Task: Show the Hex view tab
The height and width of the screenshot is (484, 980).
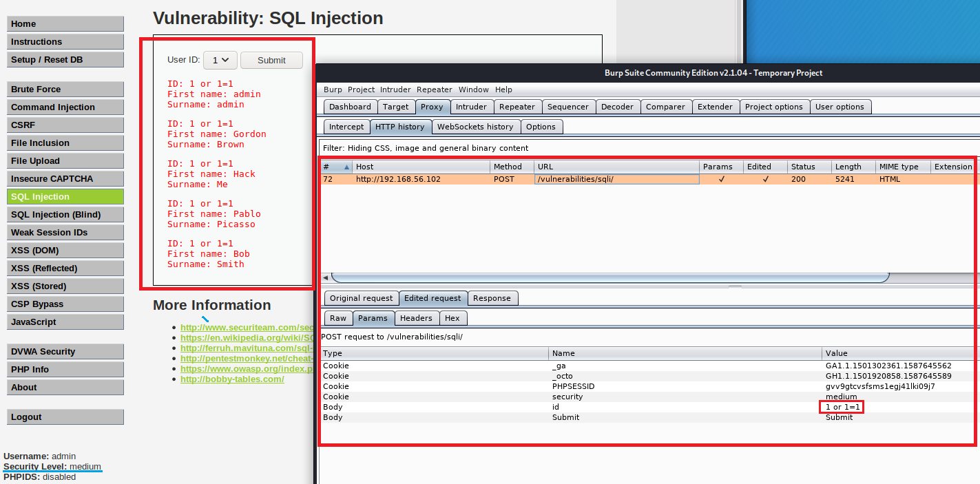Action: coord(452,318)
